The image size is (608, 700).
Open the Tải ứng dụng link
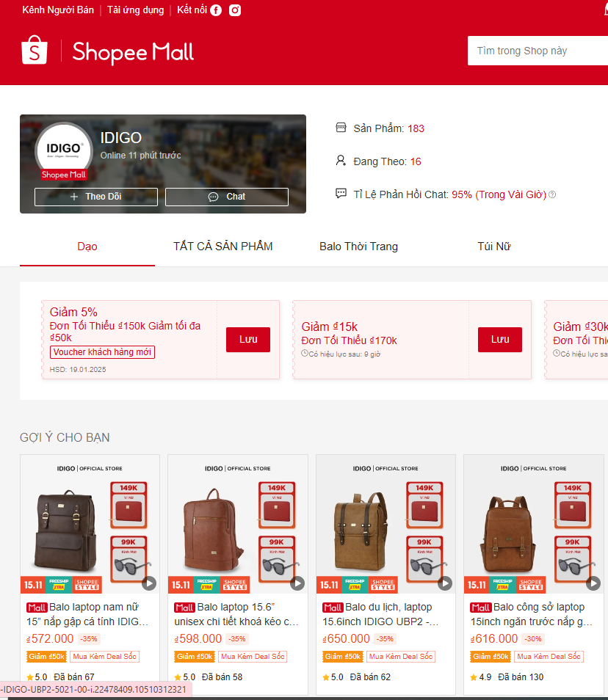coord(135,10)
